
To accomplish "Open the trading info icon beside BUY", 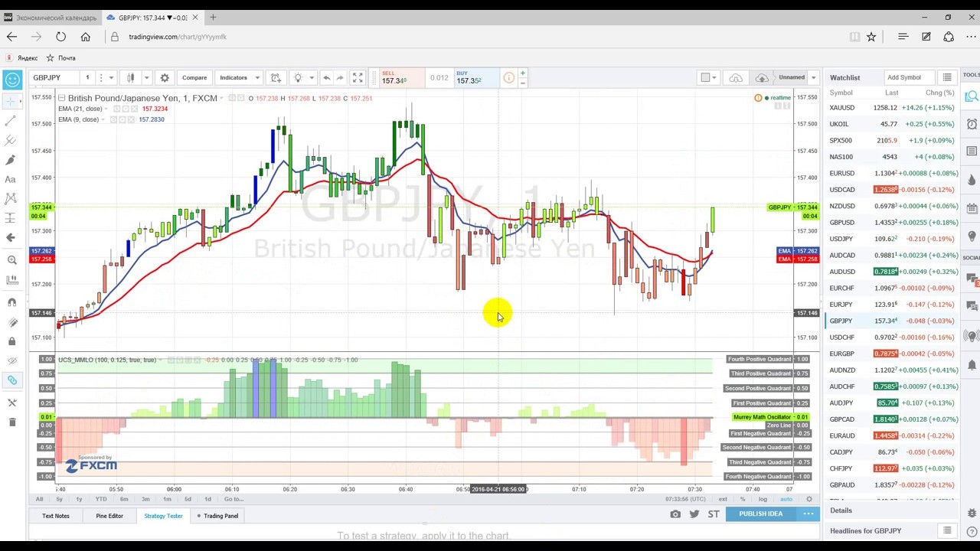I will [x=508, y=77].
